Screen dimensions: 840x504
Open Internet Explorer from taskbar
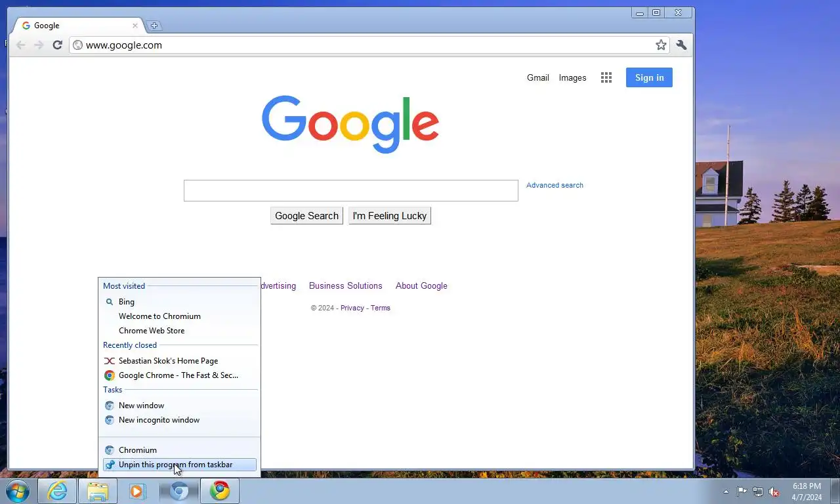pyautogui.click(x=57, y=491)
